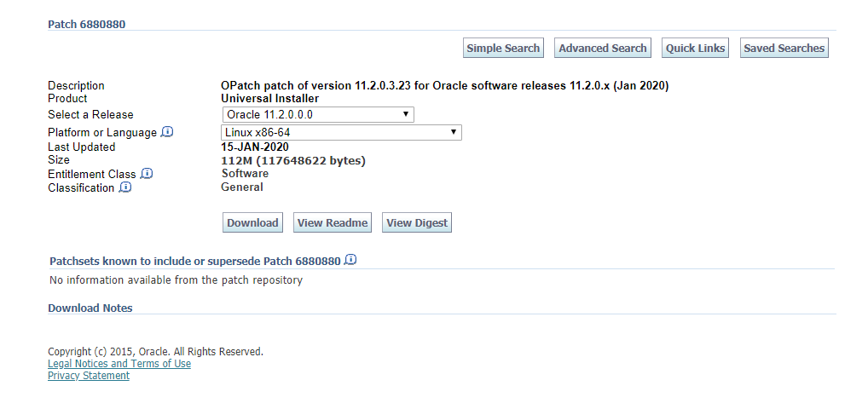Show info for Patchsets known to include or supersede

click(350, 260)
